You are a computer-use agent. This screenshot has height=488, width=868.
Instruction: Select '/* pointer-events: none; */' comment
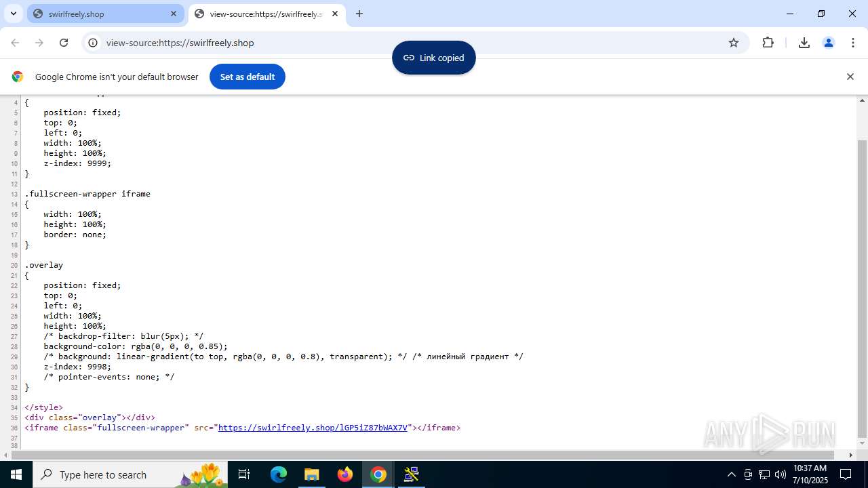(109, 377)
